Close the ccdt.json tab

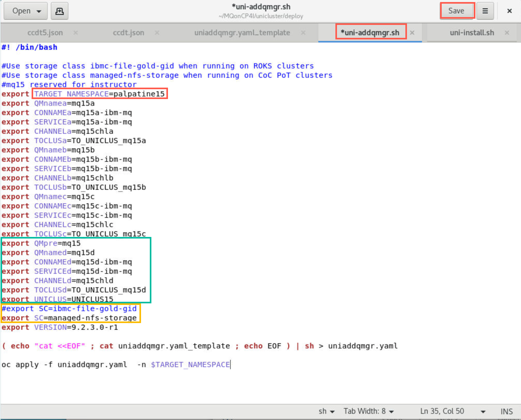(x=157, y=33)
